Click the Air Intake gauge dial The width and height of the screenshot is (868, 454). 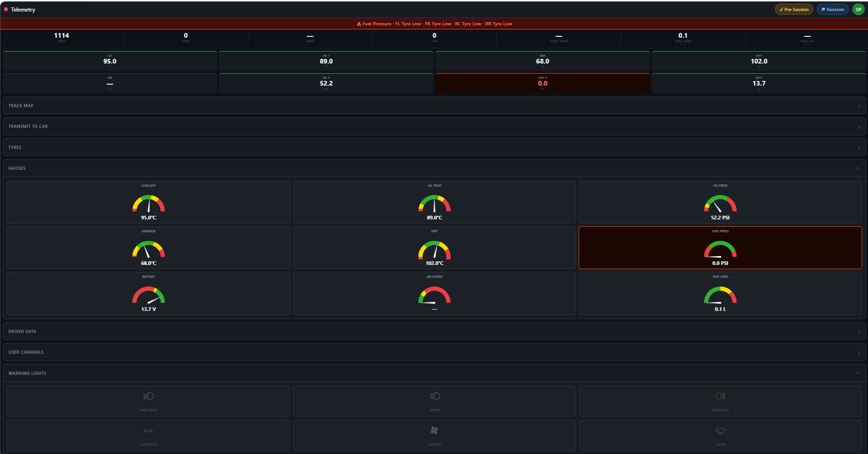pos(434,295)
